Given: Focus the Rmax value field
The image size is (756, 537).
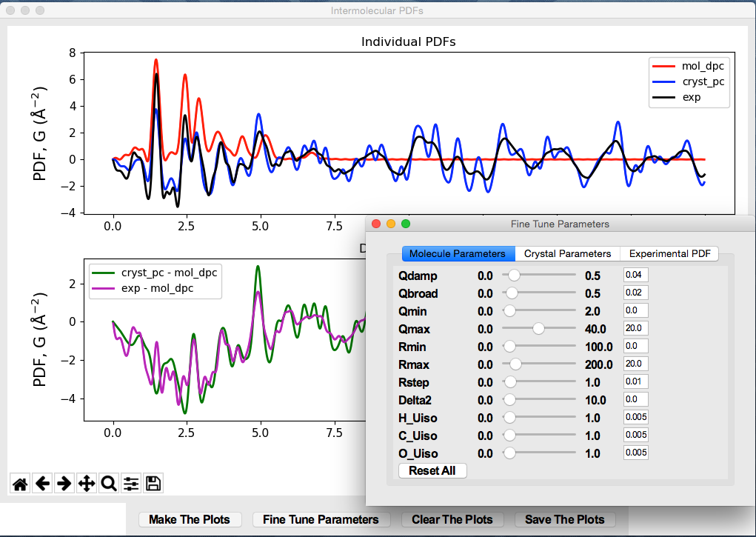Looking at the screenshot, I should pos(635,364).
